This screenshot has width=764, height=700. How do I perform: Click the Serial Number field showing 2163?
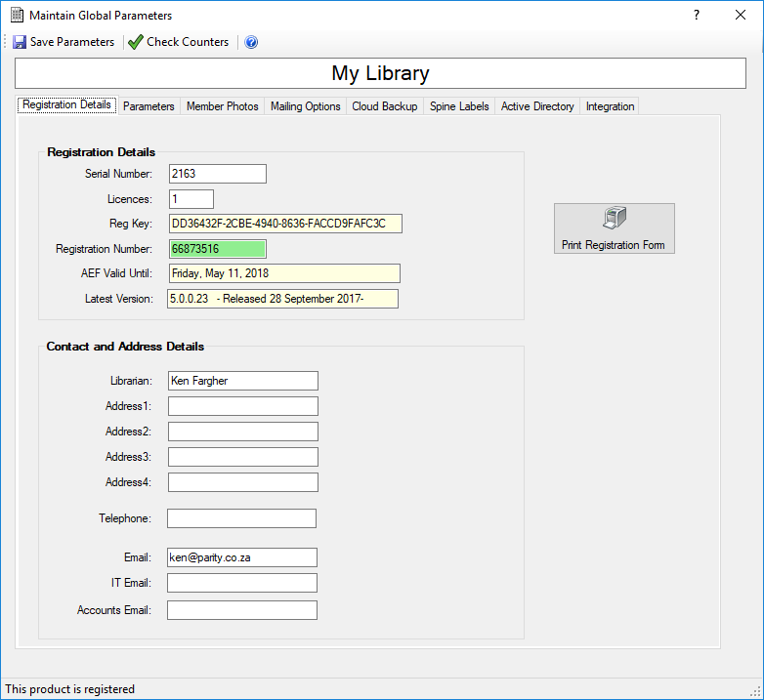click(218, 174)
